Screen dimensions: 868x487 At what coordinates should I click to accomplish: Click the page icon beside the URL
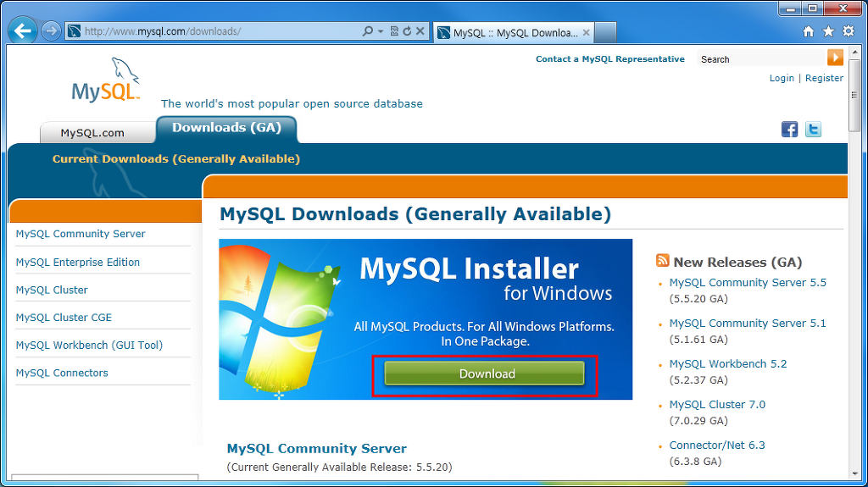[75, 31]
